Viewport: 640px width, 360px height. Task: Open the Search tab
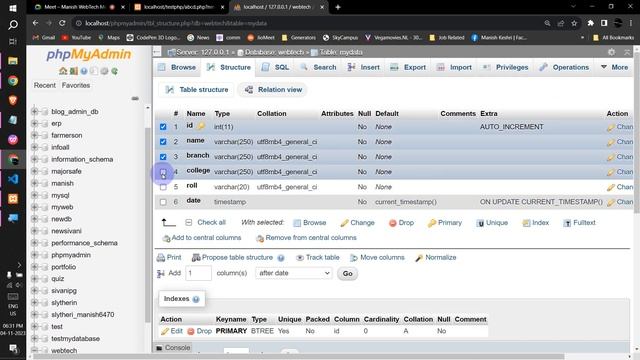[318, 67]
